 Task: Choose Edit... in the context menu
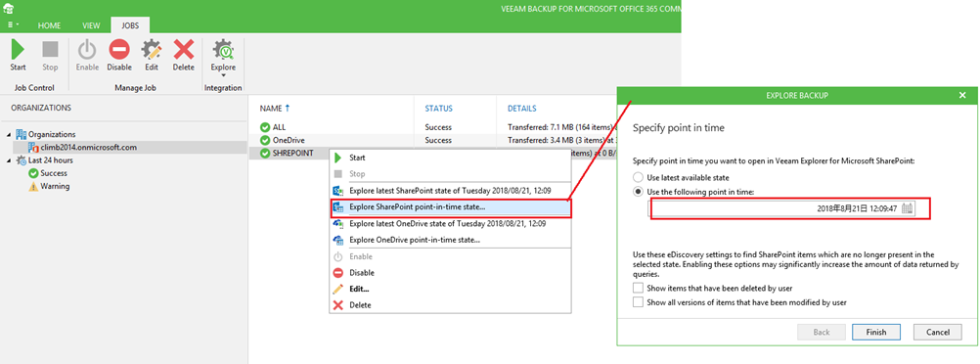point(451,289)
